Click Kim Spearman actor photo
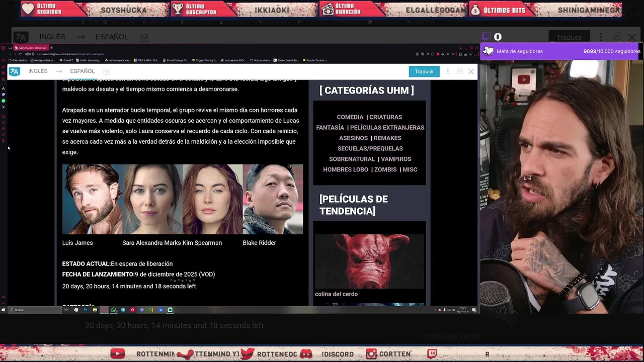This screenshot has width=644, height=362. [x=213, y=199]
